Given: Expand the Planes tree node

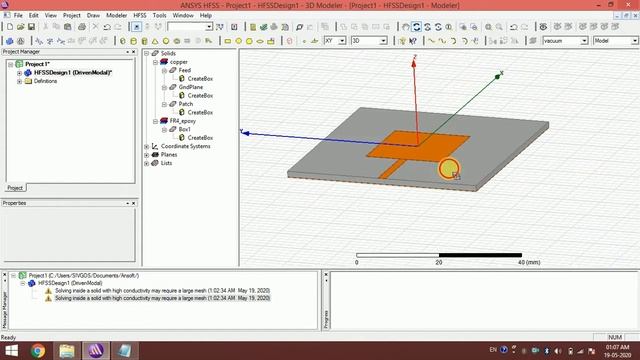Looking at the screenshot, I should coord(147,155).
